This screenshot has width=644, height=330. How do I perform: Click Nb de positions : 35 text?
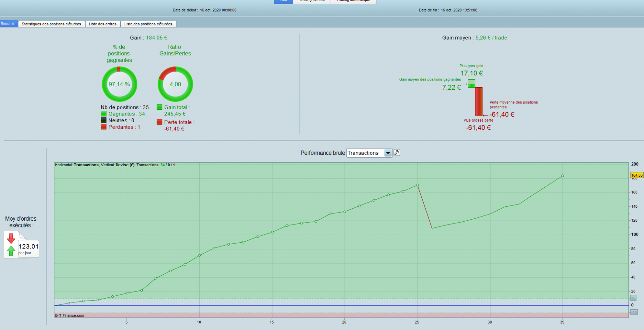click(x=125, y=107)
